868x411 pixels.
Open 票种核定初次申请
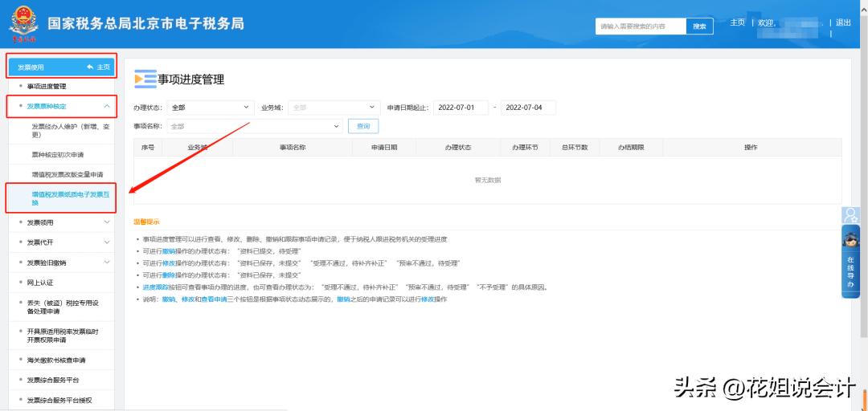point(58,154)
